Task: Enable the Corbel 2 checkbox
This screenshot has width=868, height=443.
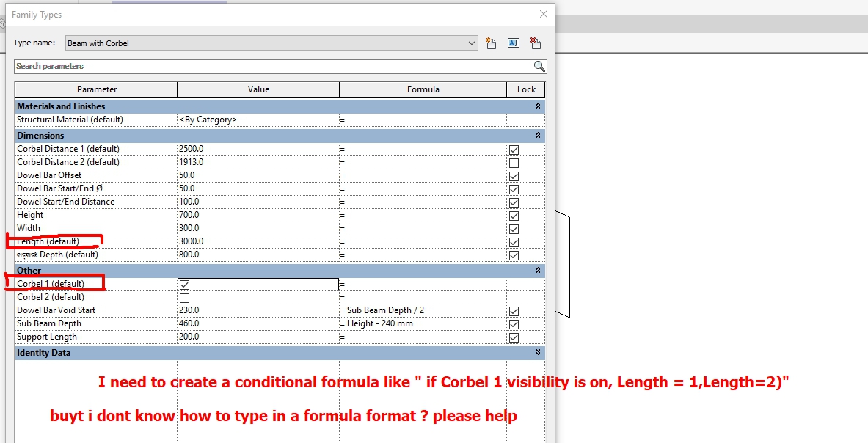Action: coord(183,297)
